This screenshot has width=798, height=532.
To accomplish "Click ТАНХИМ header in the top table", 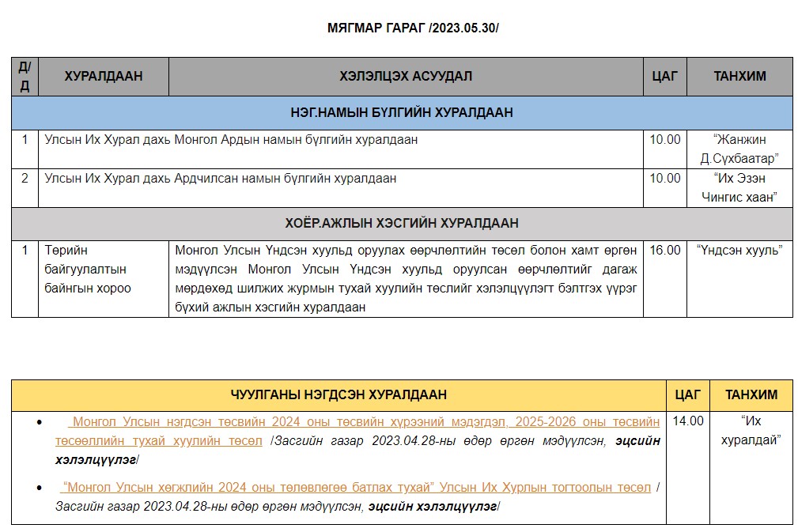I will point(739,77).
